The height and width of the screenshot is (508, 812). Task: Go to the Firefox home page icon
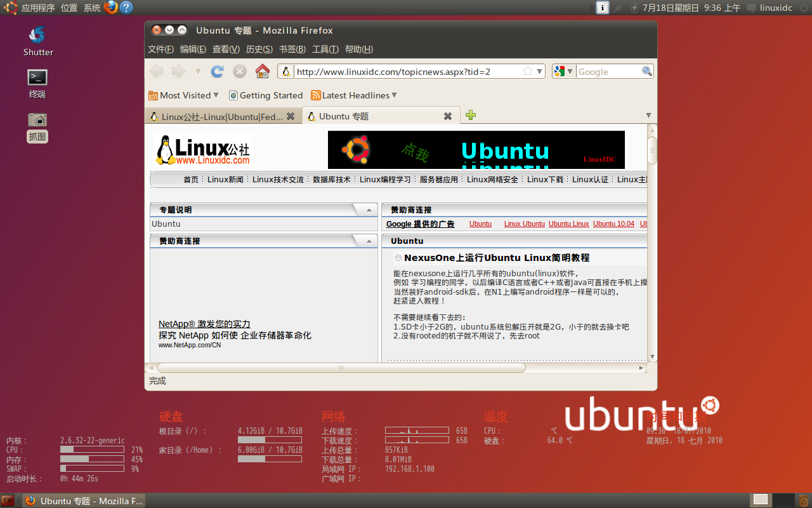(263, 71)
